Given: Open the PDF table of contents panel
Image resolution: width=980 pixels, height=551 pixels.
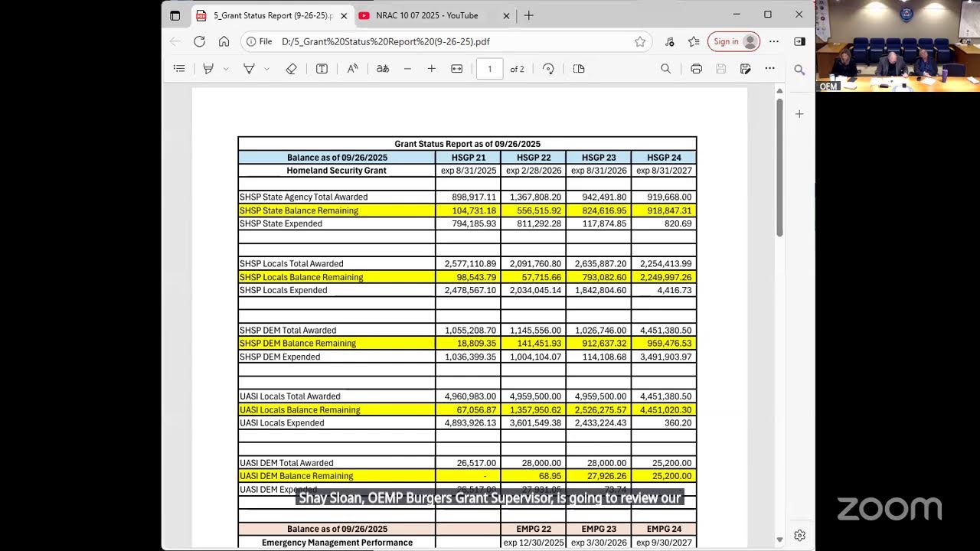Looking at the screenshot, I should (179, 69).
